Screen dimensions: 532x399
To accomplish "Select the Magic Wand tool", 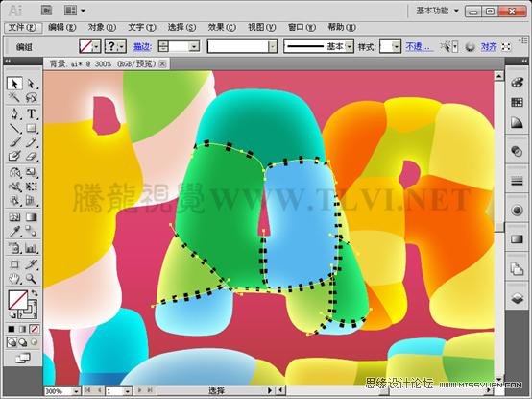I will pyautogui.click(x=14, y=98).
